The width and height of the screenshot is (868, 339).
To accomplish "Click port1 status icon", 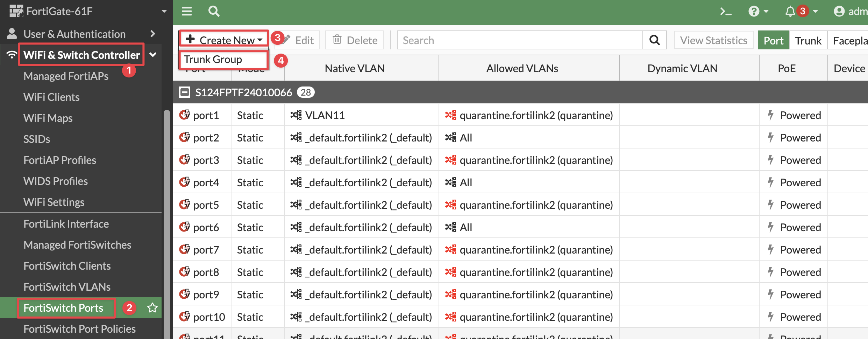I will coord(185,115).
